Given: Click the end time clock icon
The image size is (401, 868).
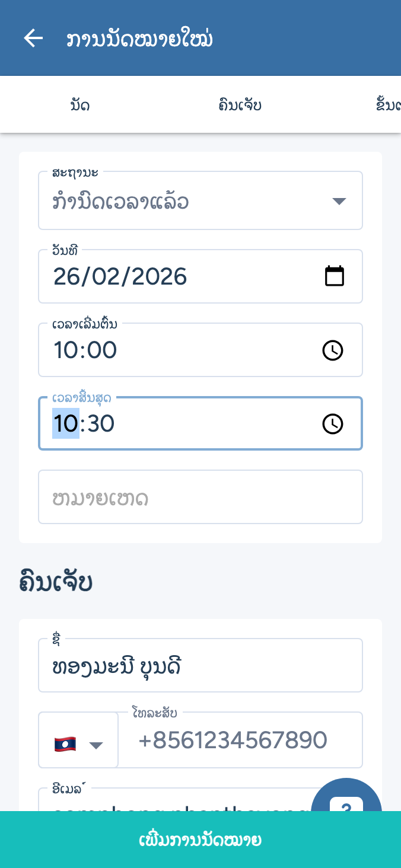Looking at the screenshot, I should click(333, 424).
